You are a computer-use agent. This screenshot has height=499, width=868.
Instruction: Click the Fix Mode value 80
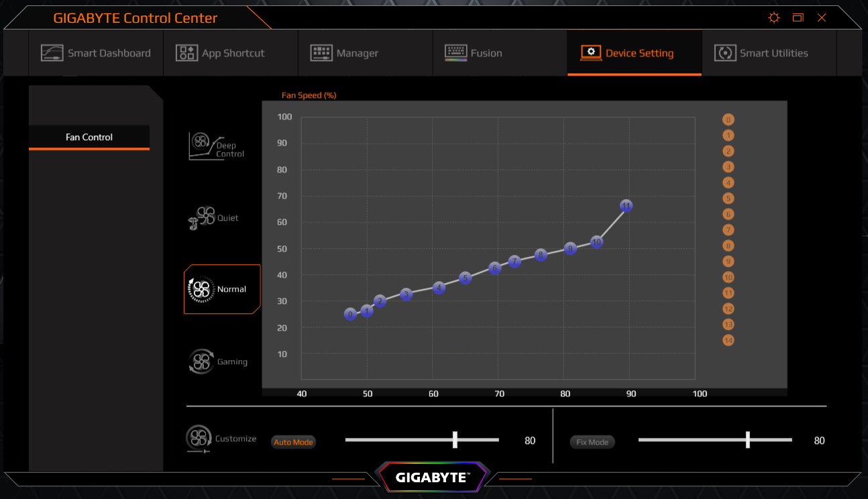point(819,441)
